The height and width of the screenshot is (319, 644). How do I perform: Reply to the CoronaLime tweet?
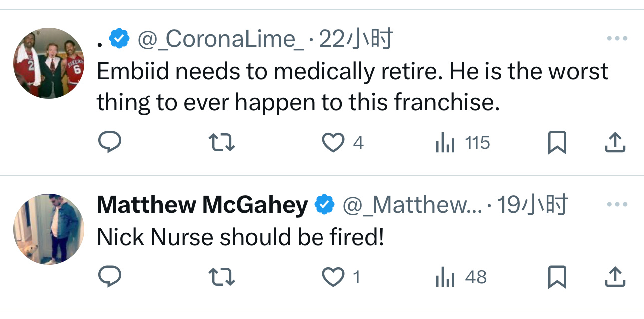coord(109,143)
